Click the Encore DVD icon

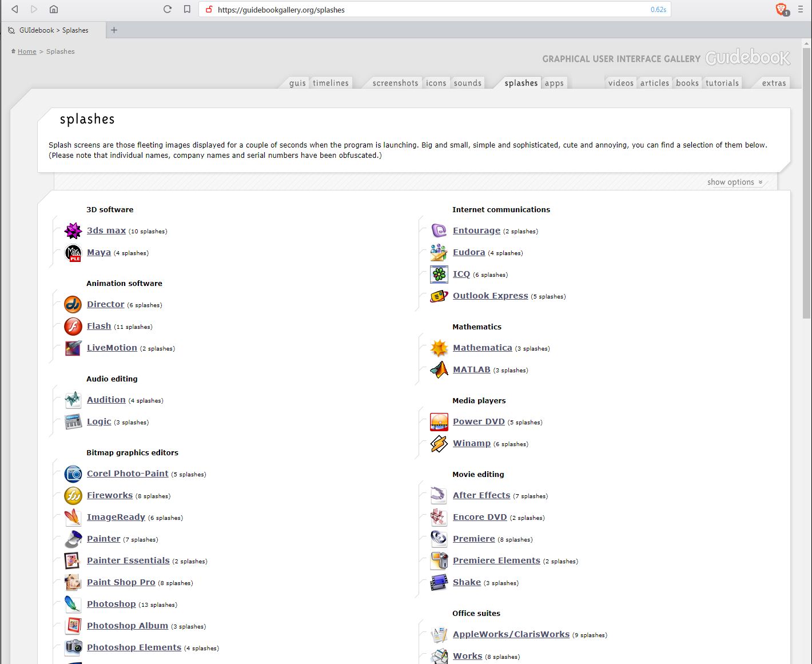[439, 518]
